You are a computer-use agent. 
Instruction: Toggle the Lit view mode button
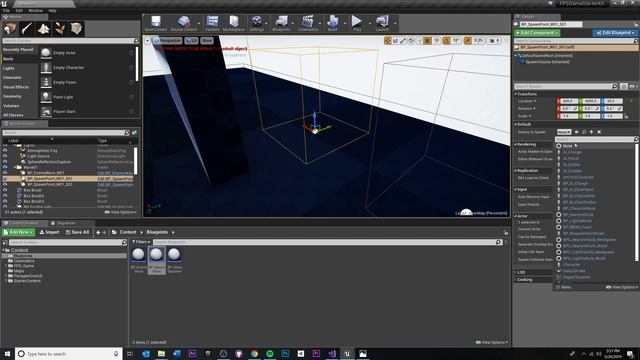[191, 40]
